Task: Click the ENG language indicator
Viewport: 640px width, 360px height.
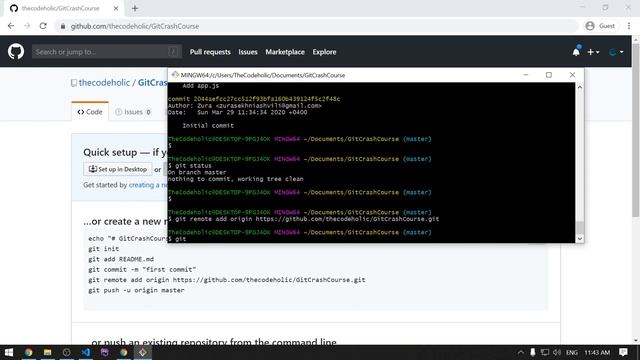Action: point(571,352)
